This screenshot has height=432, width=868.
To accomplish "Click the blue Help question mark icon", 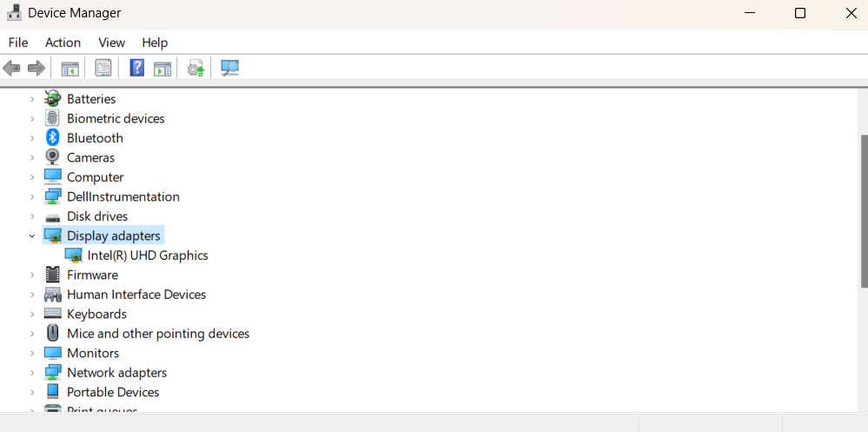I will click(x=136, y=68).
